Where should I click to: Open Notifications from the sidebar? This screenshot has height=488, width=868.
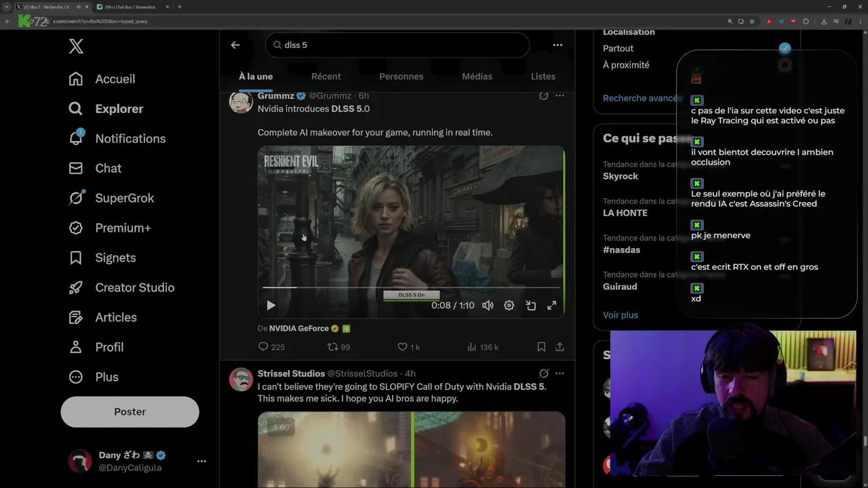coord(117,138)
